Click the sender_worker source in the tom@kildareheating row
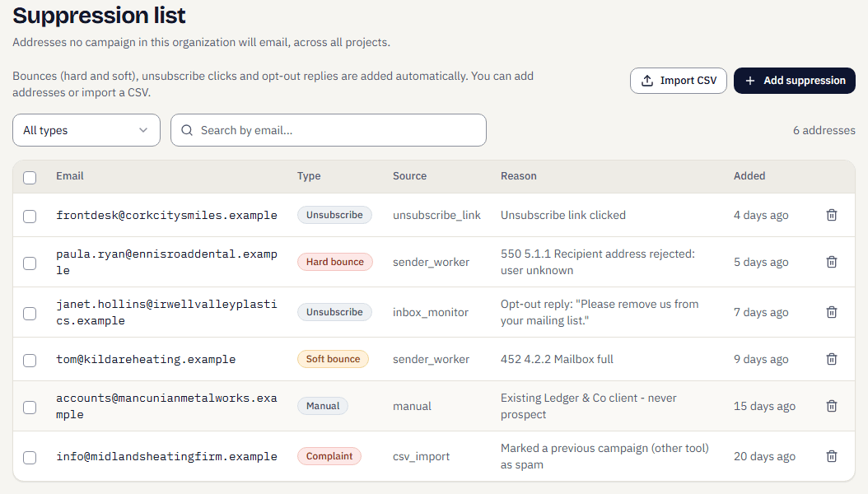Screen dimensions: 868x494 [432, 360]
